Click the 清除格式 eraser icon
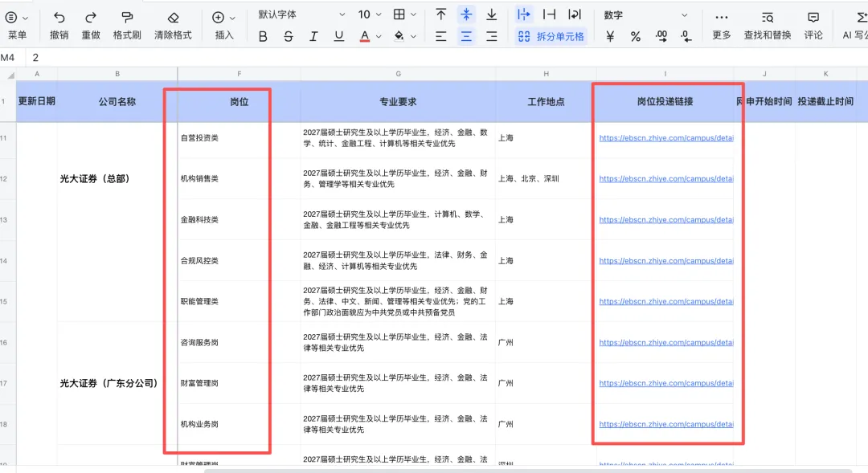This screenshot has width=868, height=473. coord(174,18)
